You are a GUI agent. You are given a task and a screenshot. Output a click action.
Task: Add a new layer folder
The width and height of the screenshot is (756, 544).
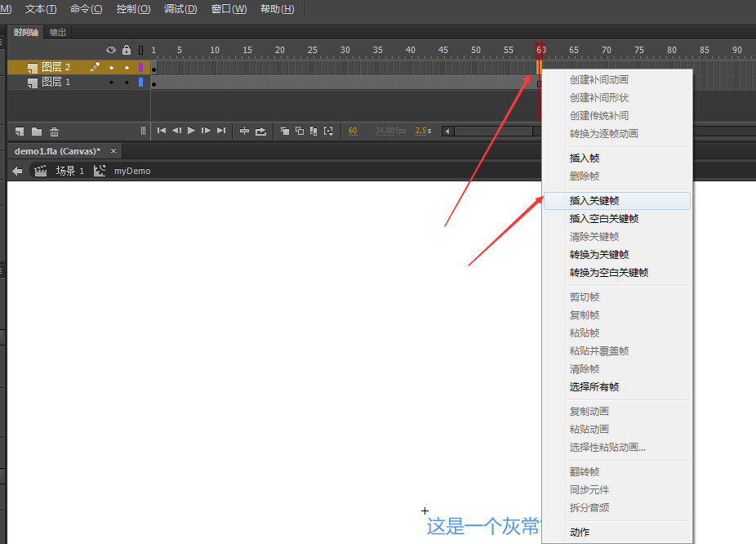click(37, 132)
